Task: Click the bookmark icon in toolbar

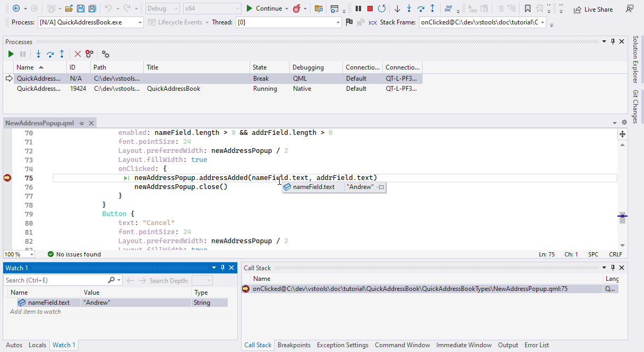Action: (x=527, y=8)
